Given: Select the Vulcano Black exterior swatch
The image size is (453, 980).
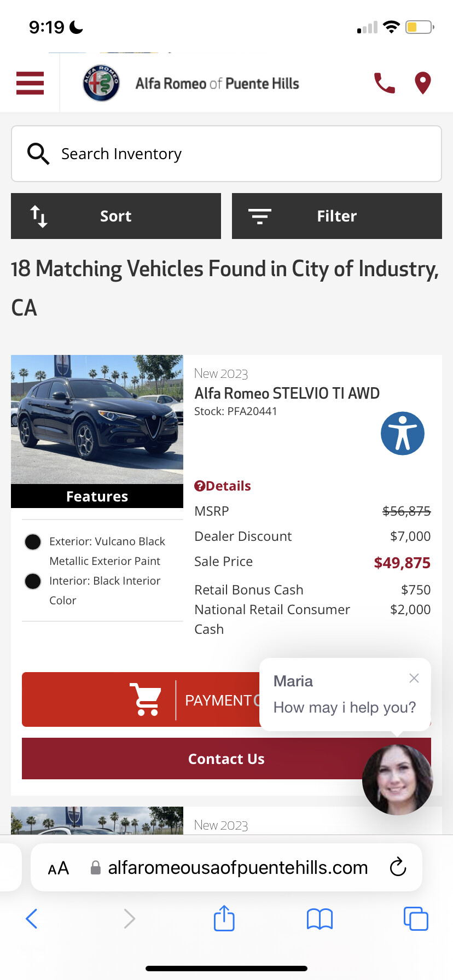Looking at the screenshot, I should tap(33, 541).
